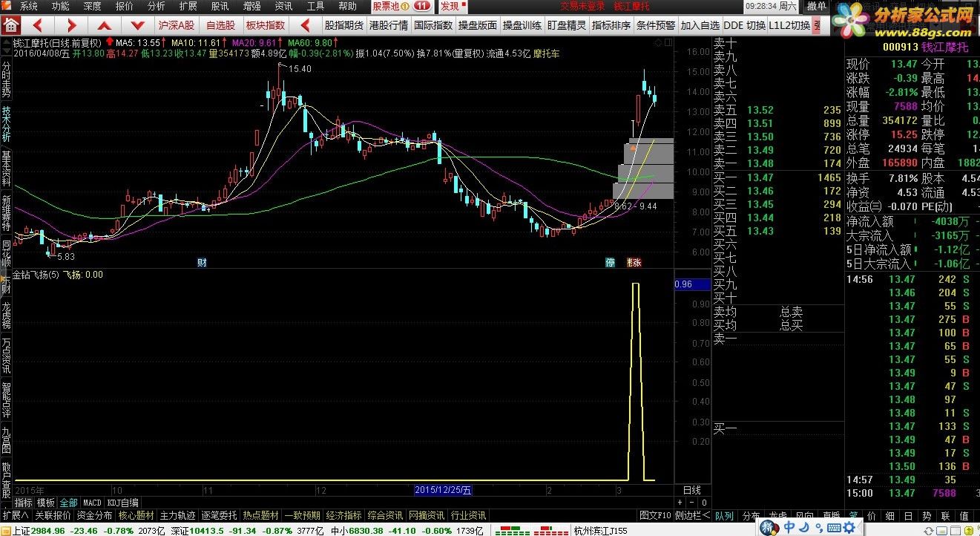Open 港股行情 from toolbar
This screenshot has height=536, width=980.
point(389,24)
